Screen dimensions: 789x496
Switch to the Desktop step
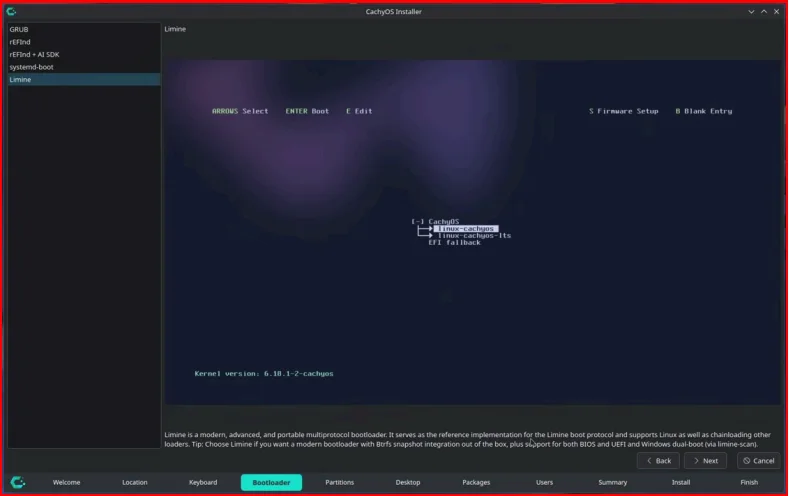[408, 482]
